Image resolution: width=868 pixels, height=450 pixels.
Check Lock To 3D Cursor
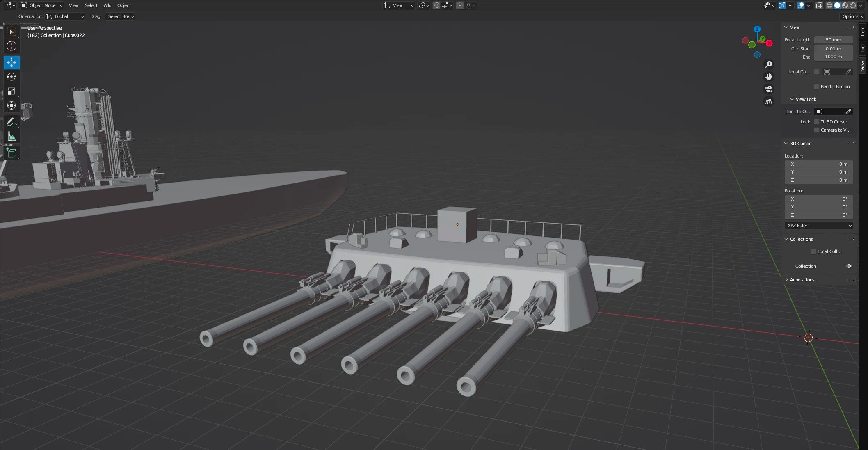tap(817, 122)
